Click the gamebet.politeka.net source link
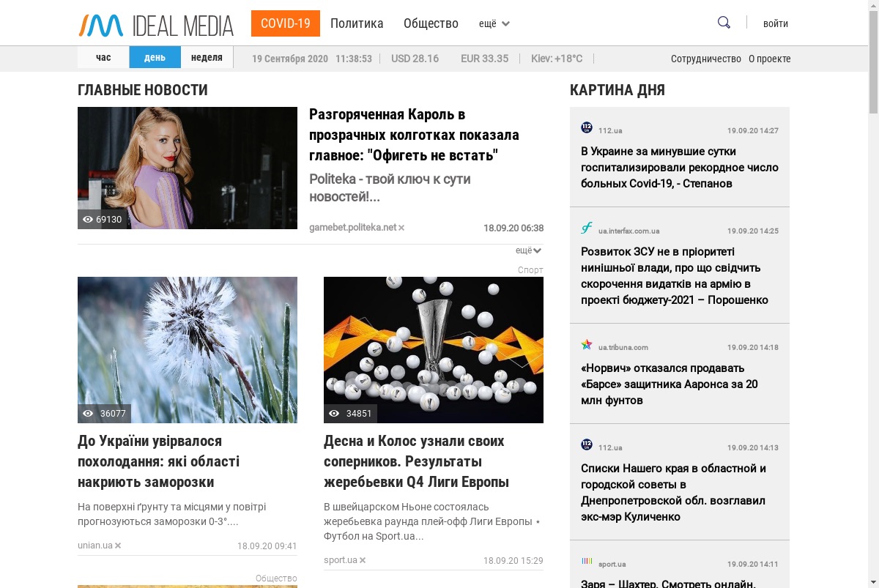The image size is (879, 588). [352, 228]
